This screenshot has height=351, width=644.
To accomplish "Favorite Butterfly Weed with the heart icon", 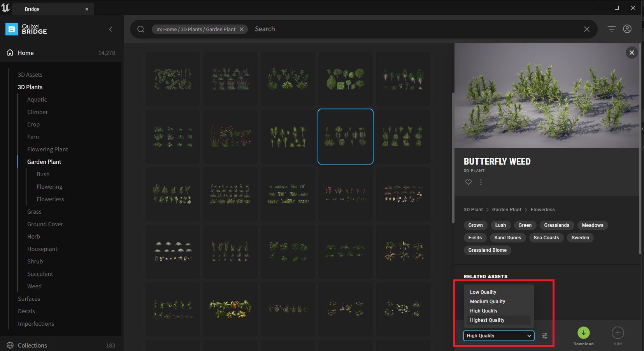I will point(469,182).
